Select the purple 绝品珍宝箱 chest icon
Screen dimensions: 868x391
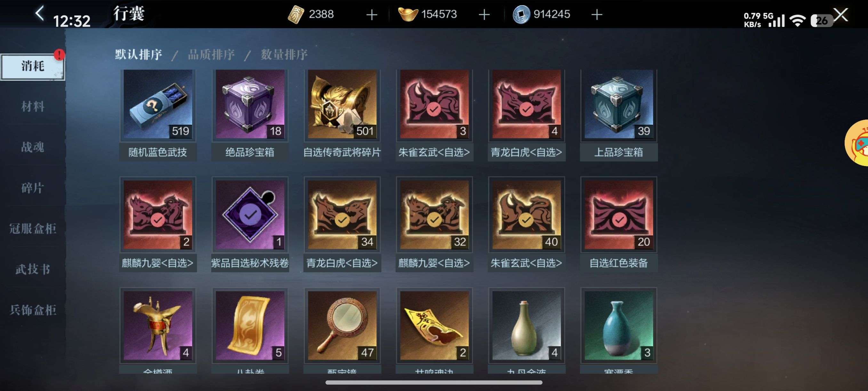[250, 104]
